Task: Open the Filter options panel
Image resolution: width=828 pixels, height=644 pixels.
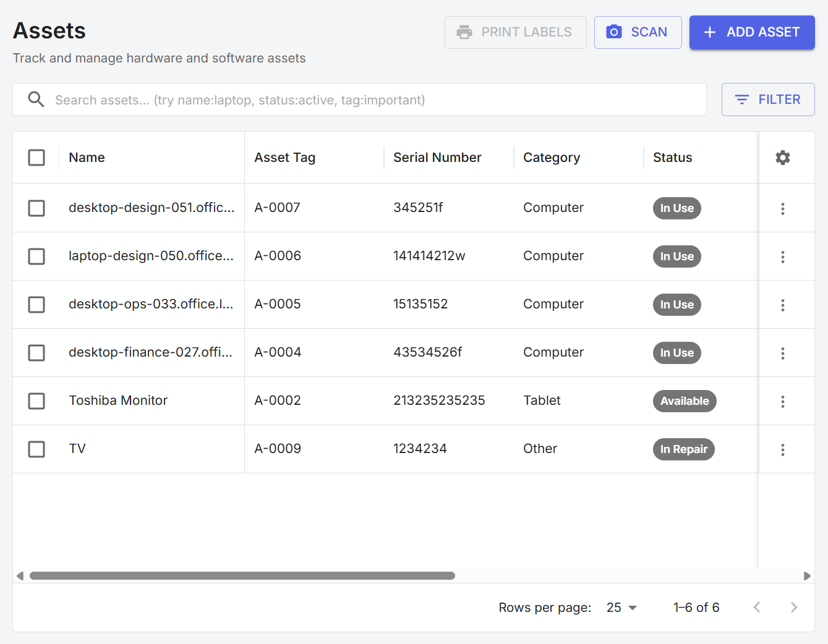Action: pos(767,100)
